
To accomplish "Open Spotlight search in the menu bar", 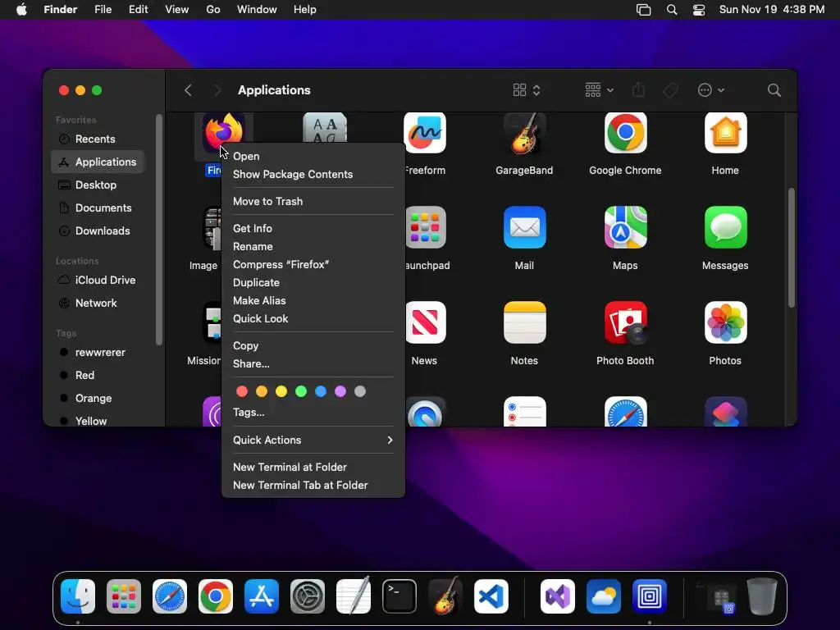I will click(671, 10).
